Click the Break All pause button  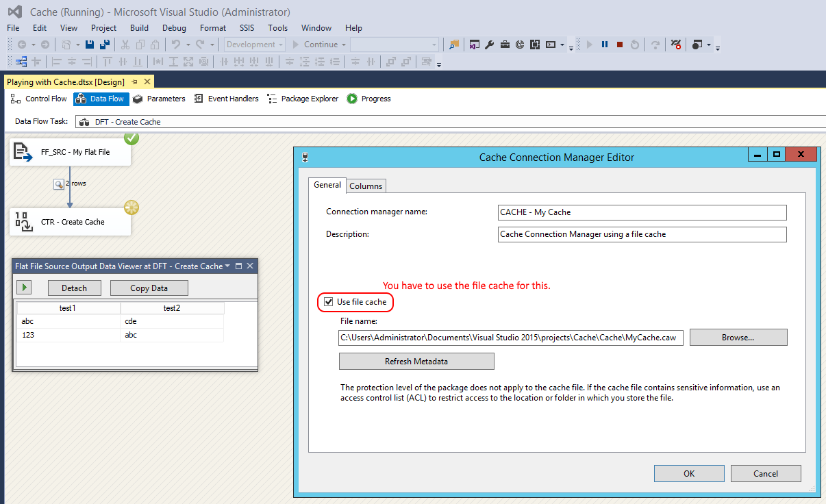605,45
